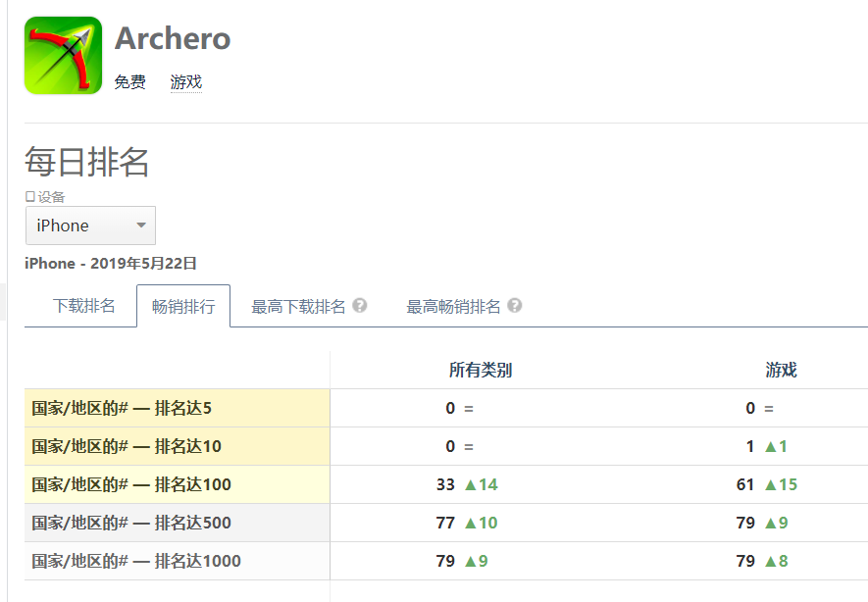The height and width of the screenshot is (602, 868).
Task: Click the 所有类别 column header
Action: (x=481, y=370)
